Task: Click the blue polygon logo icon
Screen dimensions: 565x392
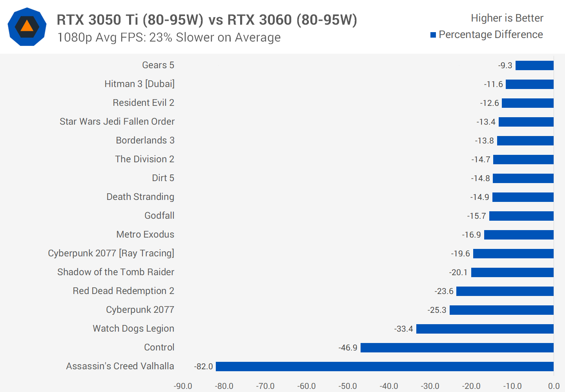Action: point(27,27)
